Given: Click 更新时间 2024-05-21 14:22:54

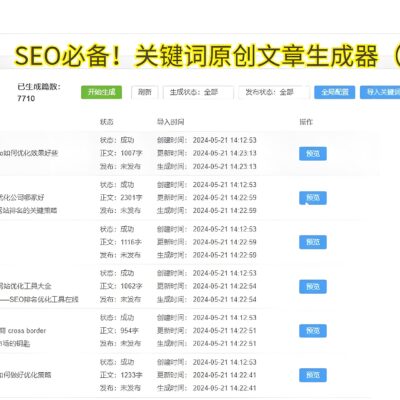Looking at the screenshot, I should click(207, 286).
